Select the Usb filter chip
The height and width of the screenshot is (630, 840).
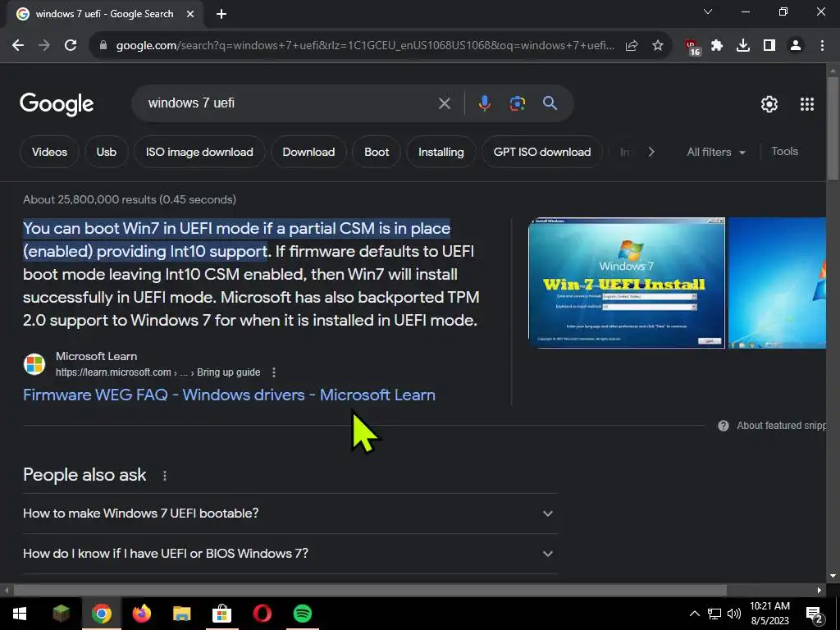pos(106,152)
